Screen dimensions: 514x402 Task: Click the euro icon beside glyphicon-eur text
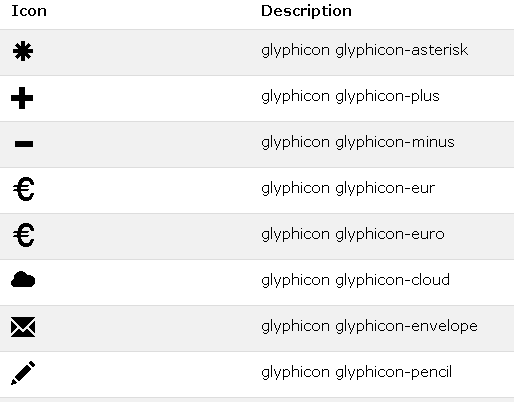pos(24,189)
